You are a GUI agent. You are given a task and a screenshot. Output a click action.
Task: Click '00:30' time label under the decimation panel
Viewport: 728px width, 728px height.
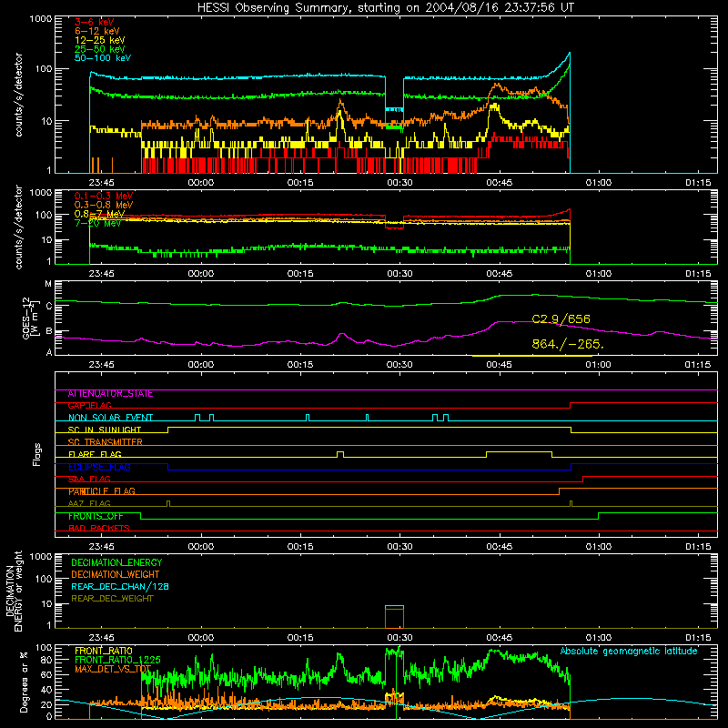[399, 638]
